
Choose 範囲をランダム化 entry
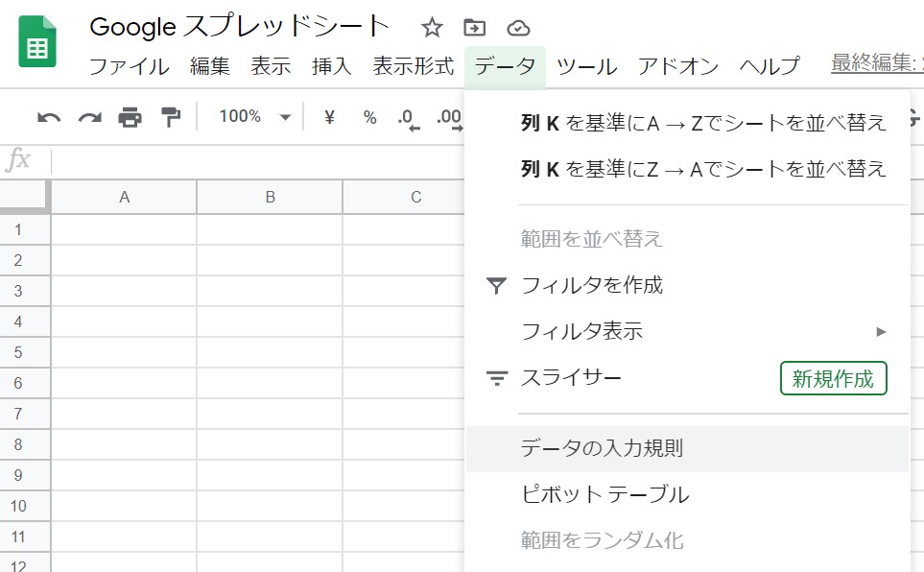point(687,540)
